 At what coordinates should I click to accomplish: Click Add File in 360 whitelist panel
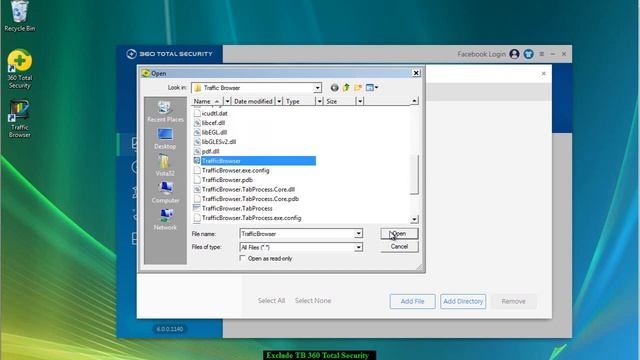(x=412, y=301)
